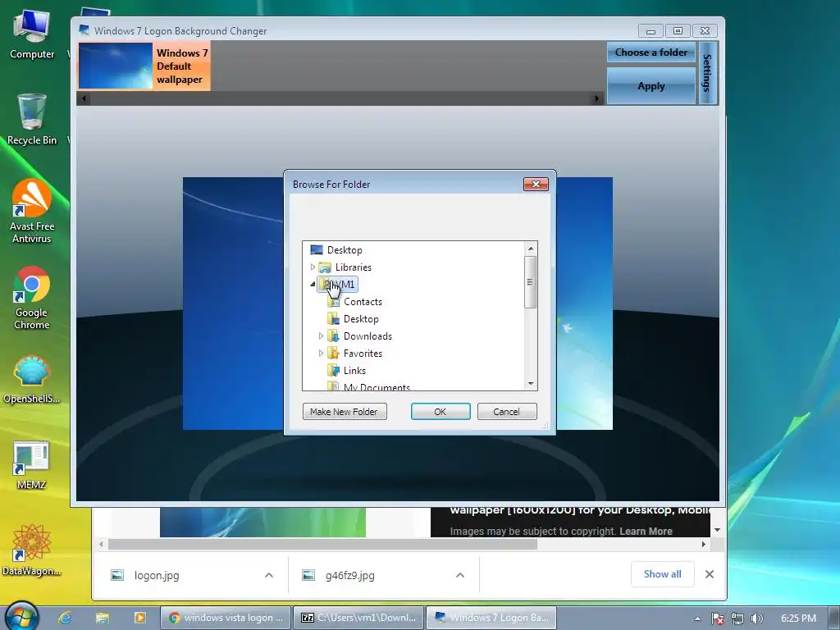This screenshot has height=630, width=840.
Task: Click Show all downloads in Chrome
Action: (663, 574)
